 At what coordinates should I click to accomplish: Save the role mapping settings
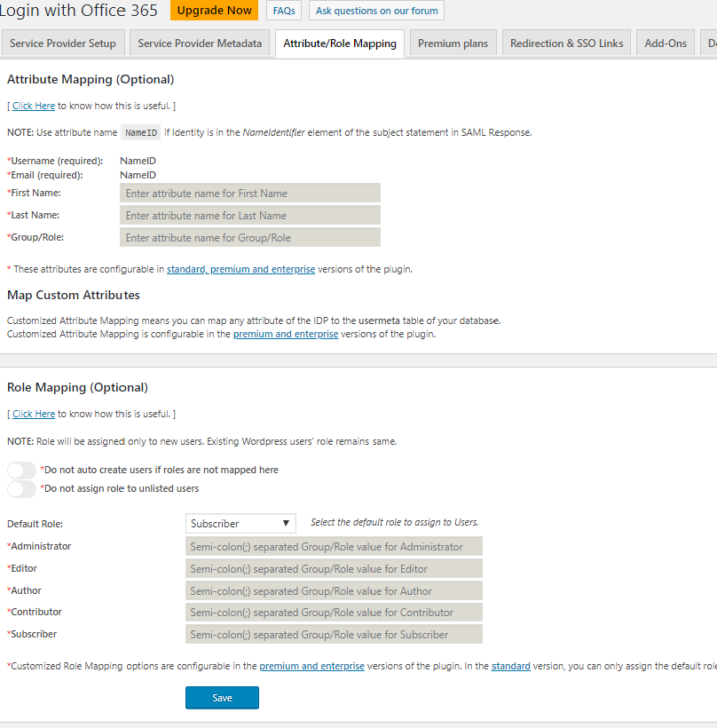(x=222, y=697)
